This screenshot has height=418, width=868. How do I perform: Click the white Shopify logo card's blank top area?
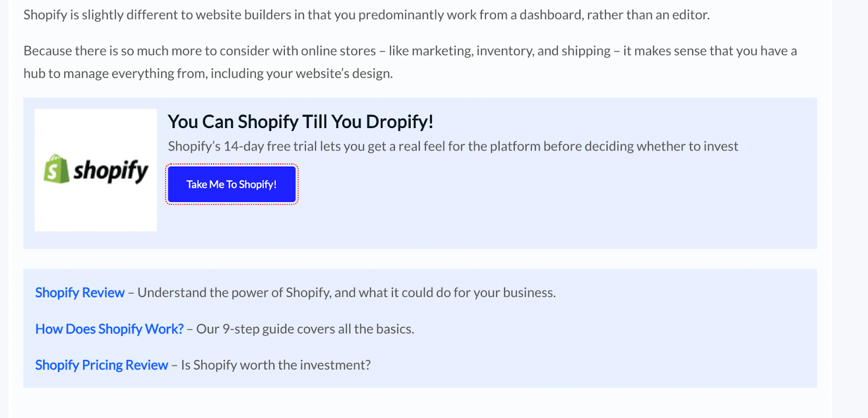(95, 128)
